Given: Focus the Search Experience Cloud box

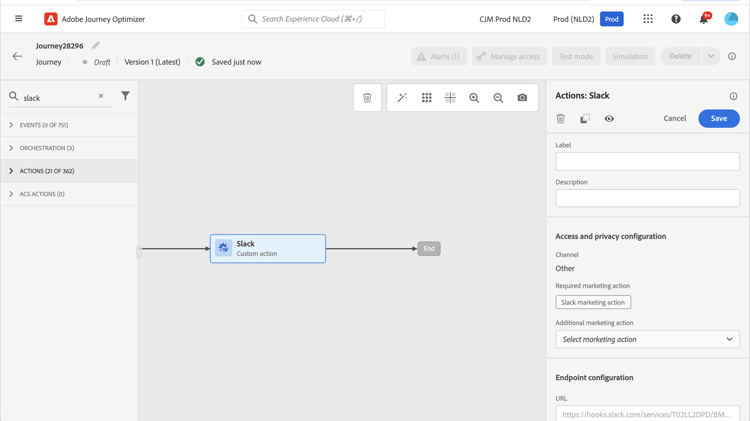Looking at the screenshot, I should click(313, 19).
